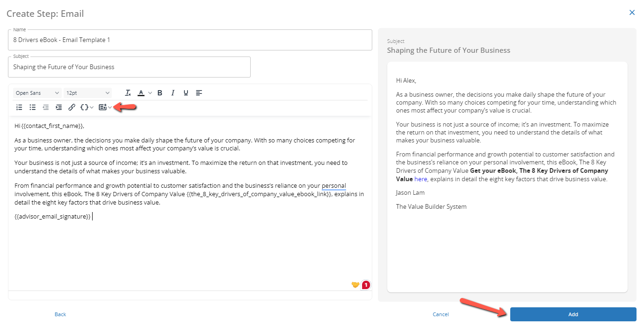The height and width of the screenshot is (333, 644).
Task: Open the 12pt font size dropdown
Action: click(87, 92)
